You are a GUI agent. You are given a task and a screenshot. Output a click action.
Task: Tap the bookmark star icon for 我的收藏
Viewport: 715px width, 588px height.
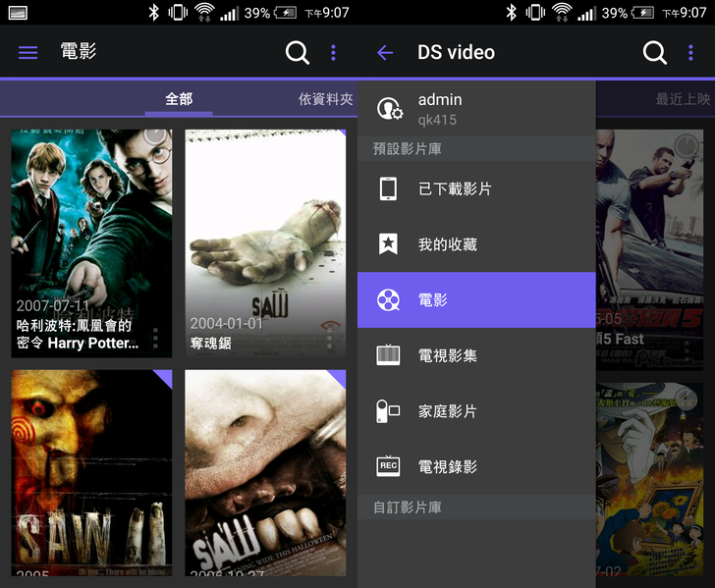388,243
